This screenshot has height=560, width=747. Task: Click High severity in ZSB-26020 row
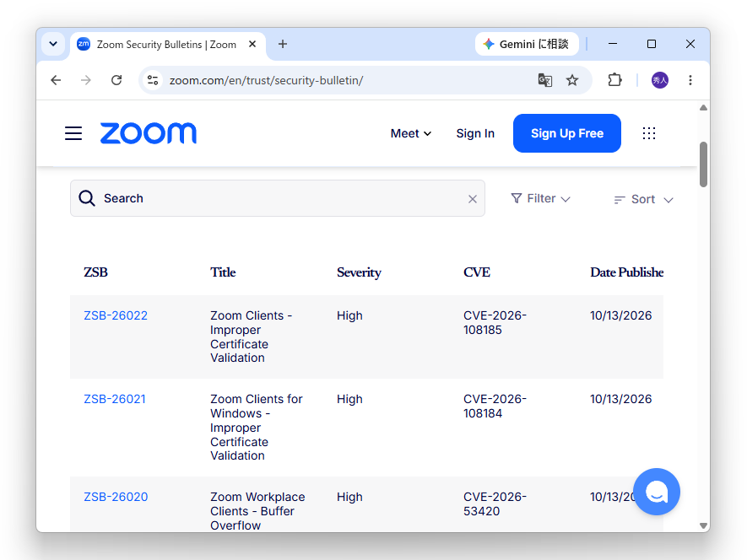pyautogui.click(x=349, y=497)
